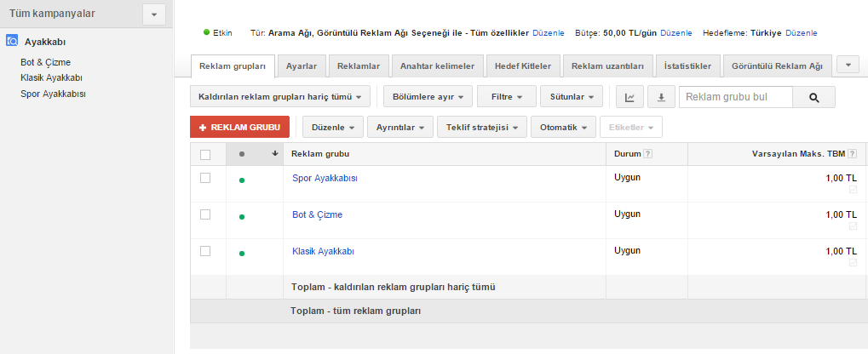868x354 pixels.
Task: Click the chart graph icon button
Action: coord(629,98)
